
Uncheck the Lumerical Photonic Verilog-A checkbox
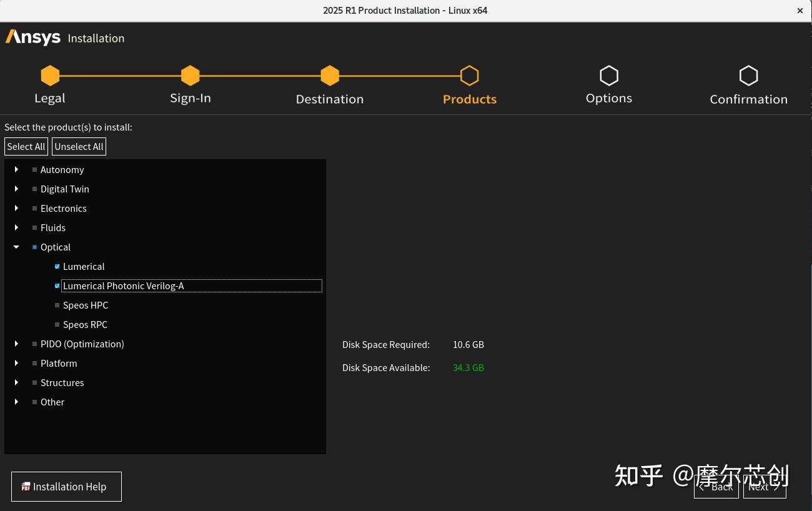point(57,285)
